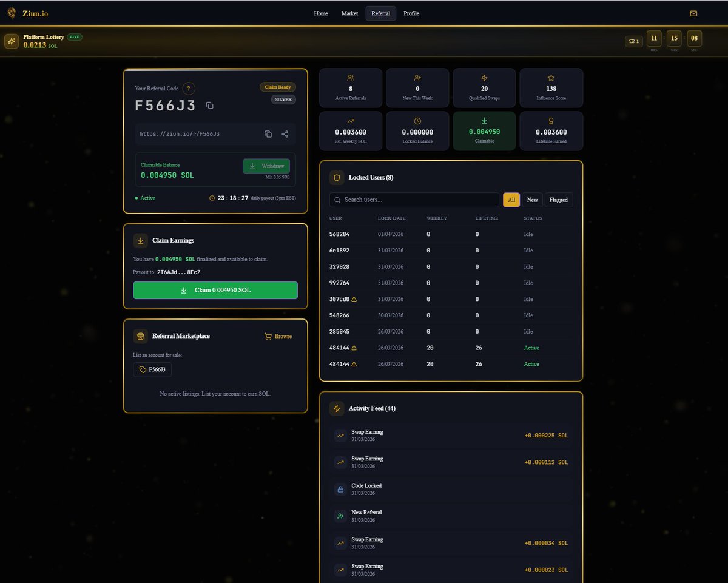Click the Ziun.io lion logo

click(x=12, y=13)
